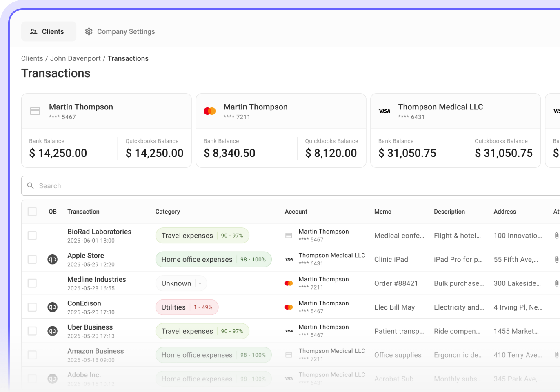Screen dimensions: 560x392
Task: Click the "Order #88421" memo cell
Action: (x=396, y=283)
